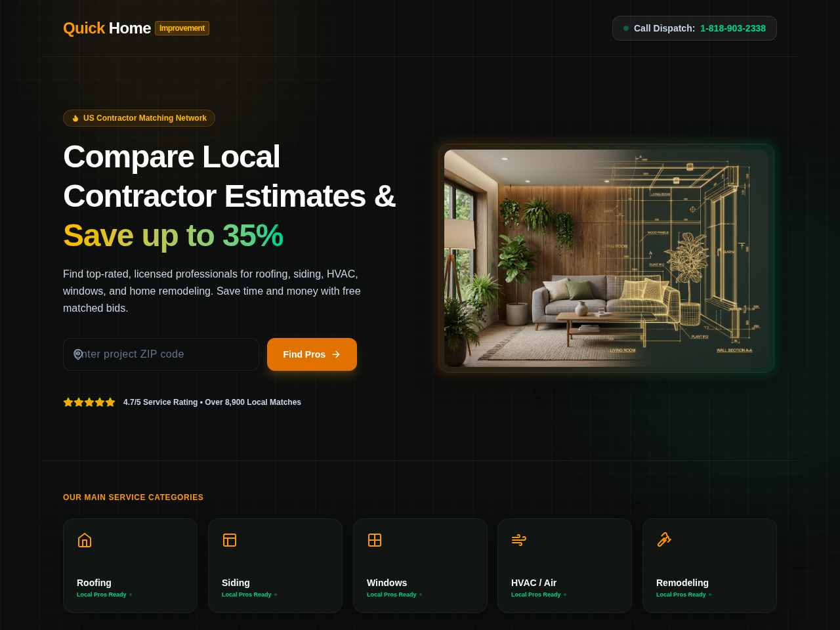Click Local Pros Ready under Siding
Viewport: 840px width, 630px height.
click(247, 595)
